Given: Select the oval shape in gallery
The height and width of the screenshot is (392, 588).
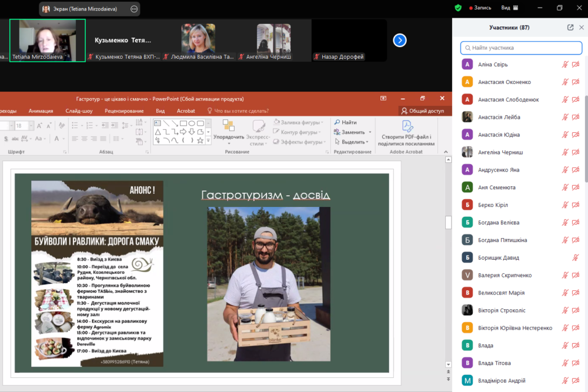Looking at the screenshot, I should pos(192,123).
